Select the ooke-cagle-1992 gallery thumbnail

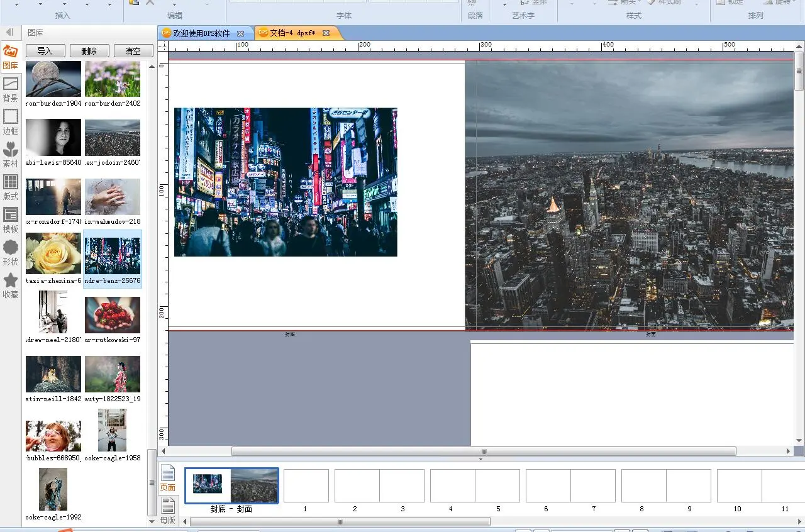(53, 489)
